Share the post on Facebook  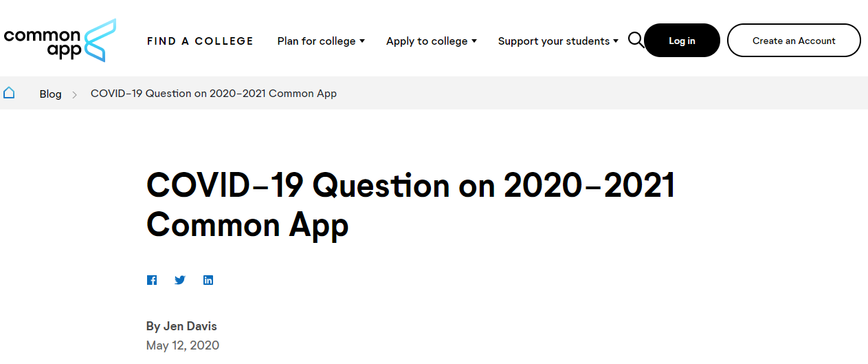[x=152, y=280]
